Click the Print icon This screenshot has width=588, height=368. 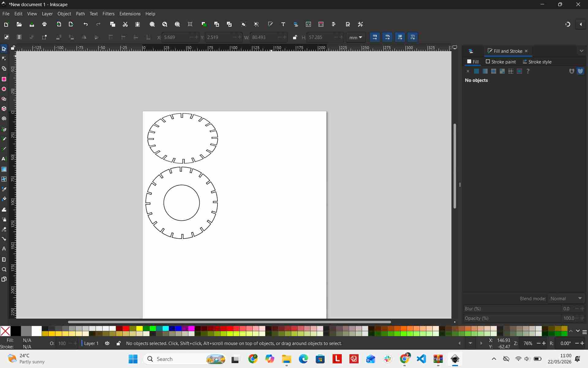pyautogui.click(x=44, y=24)
